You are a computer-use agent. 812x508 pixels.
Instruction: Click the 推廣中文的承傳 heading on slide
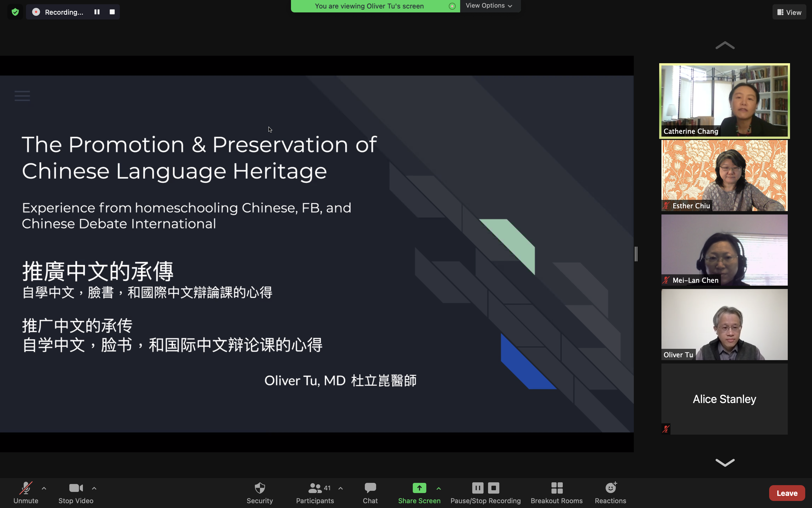pos(98,271)
